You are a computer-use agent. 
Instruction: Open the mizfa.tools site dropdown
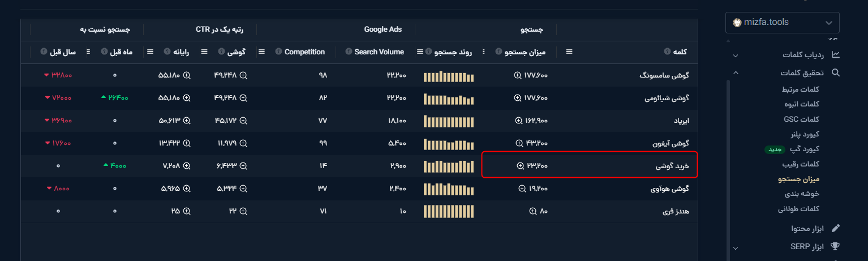(783, 23)
